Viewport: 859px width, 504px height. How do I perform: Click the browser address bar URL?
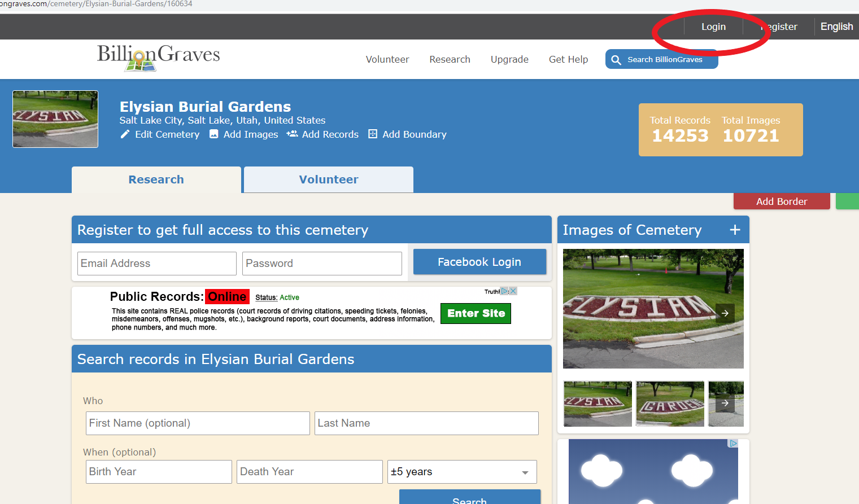pyautogui.click(x=96, y=4)
